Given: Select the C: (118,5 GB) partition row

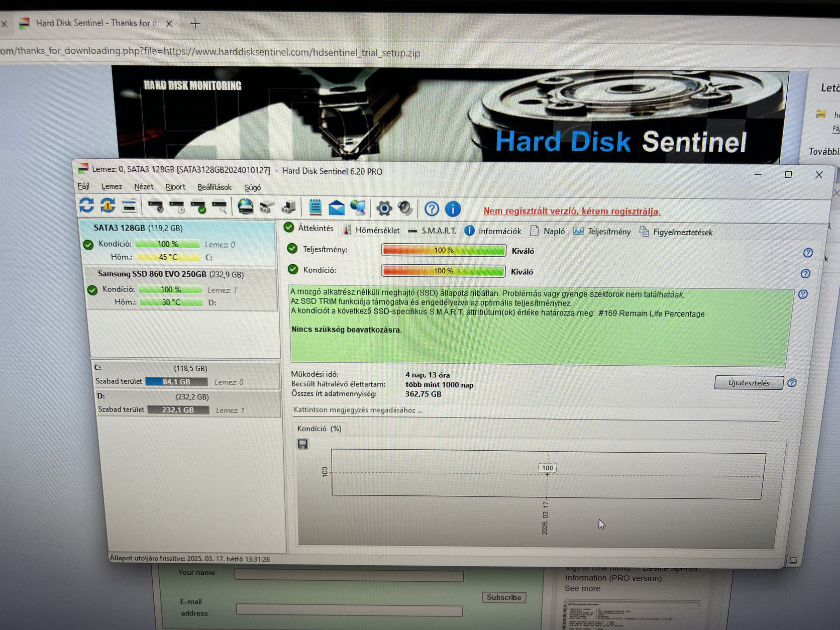Looking at the screenshot, I should (186, 375).
